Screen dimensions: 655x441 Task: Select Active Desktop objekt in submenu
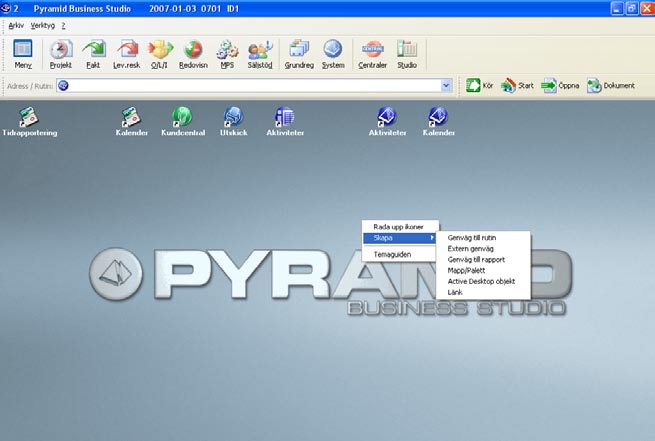click(483, 281)
